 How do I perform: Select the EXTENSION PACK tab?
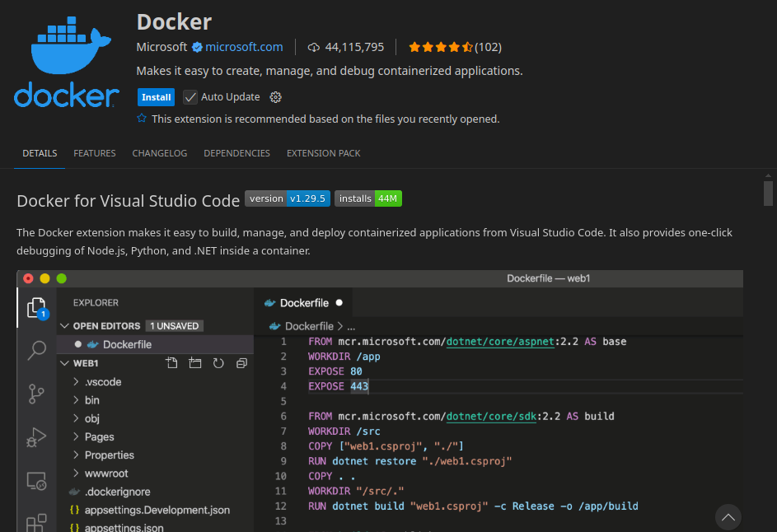[323, 153]
